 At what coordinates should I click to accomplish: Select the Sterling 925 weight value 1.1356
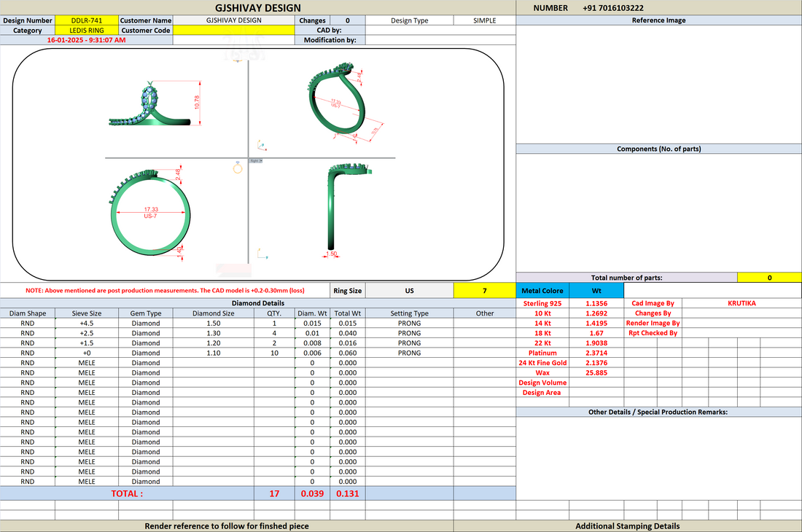(596, 303)
